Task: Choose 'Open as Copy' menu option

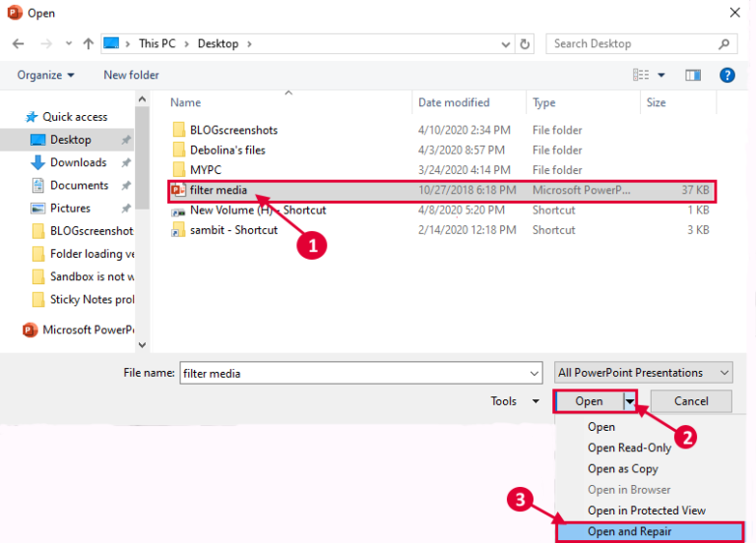Action: (x=622, y=469)
